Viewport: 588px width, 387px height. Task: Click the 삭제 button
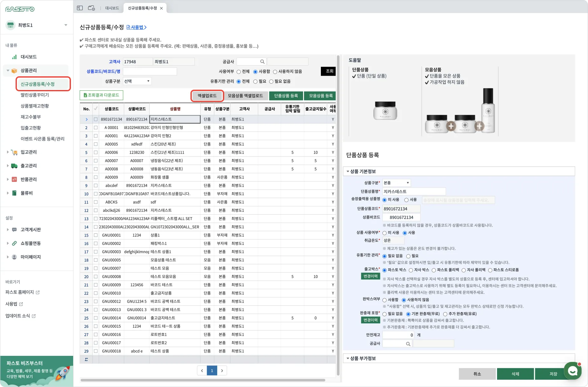click(515, 374)
